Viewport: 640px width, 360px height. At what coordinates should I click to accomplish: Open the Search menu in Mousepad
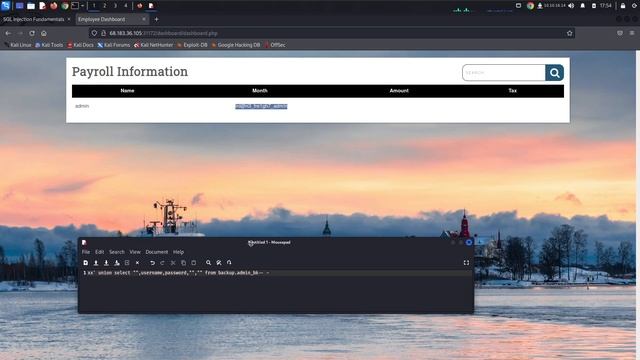[x=117, y=252]
